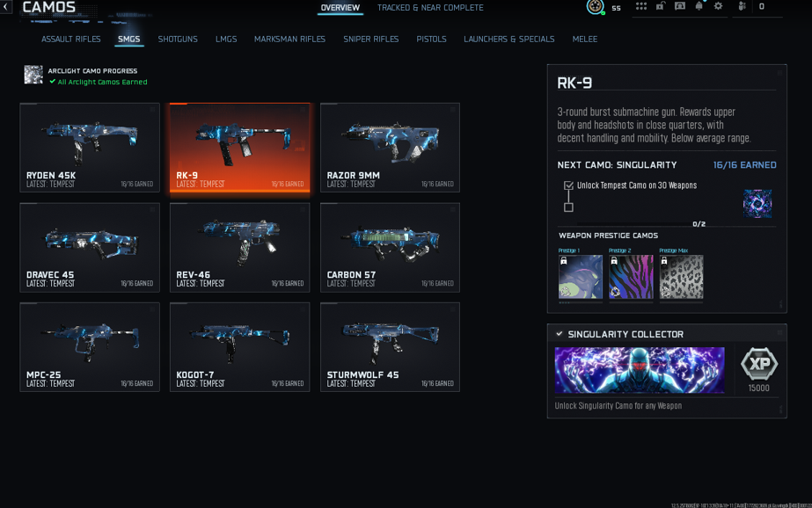The width and height of the screenshot is (812, 508).
Task: Open the settings gear
Action: coord(718,7)
